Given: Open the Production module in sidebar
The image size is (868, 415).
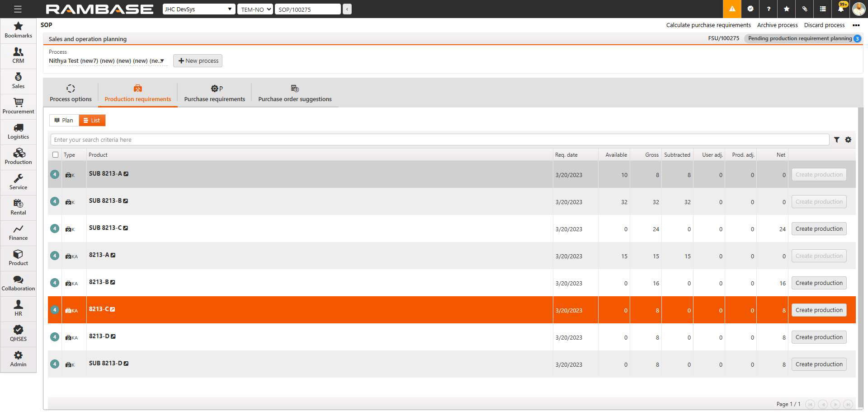Looking at the screenshot, I should (x=18, y=156).
